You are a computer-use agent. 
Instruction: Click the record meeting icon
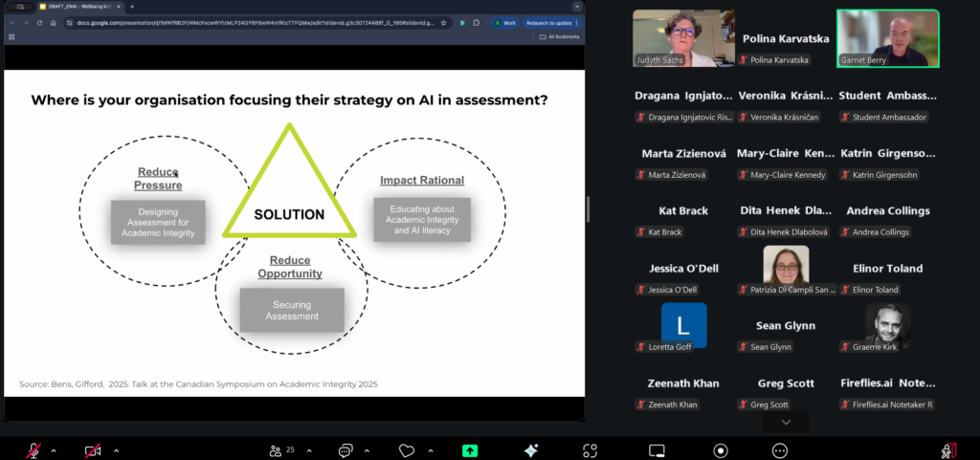(x=721, y=450)
